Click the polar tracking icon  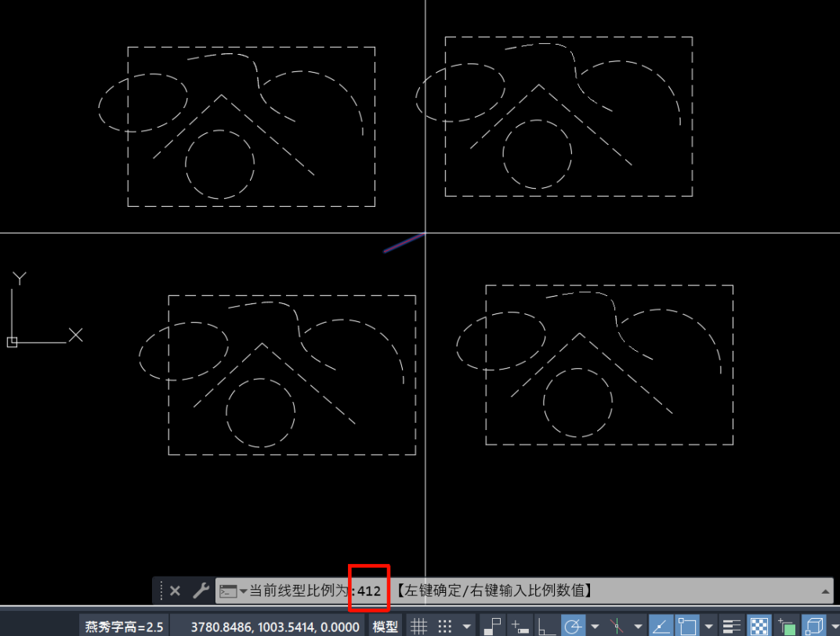pos(573,626)
